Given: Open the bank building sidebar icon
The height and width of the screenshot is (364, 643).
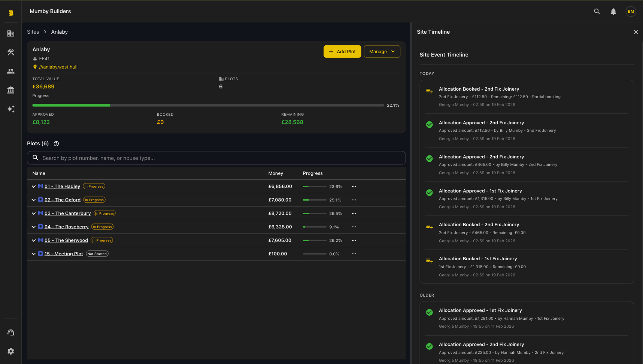Looking at the screenshot, I should (11, 90).
